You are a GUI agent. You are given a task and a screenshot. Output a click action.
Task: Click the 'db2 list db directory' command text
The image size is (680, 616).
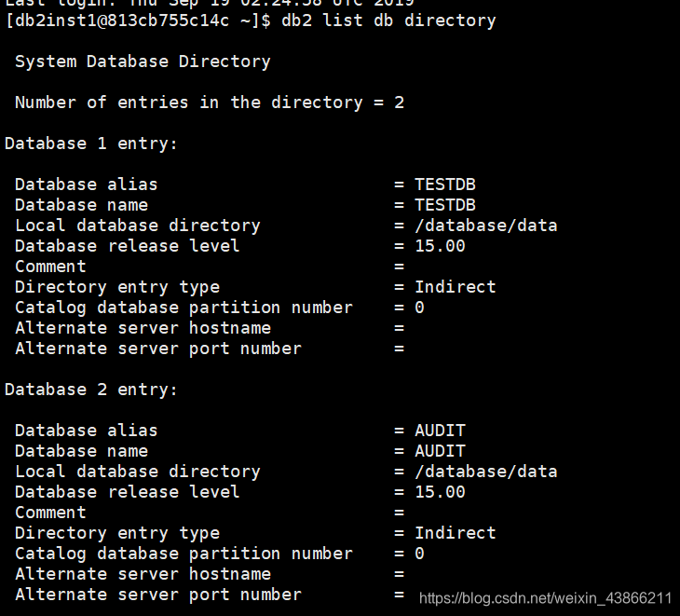388,21
